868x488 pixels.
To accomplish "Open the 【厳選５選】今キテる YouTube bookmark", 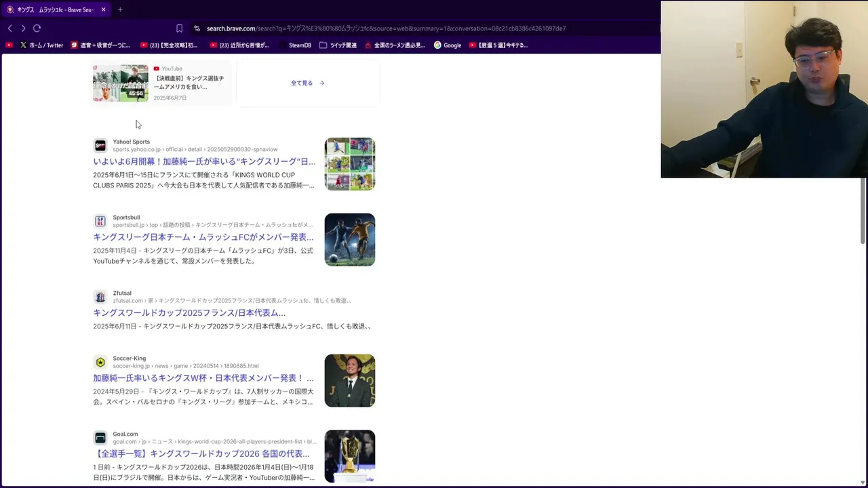I will (x=498, y=45).
